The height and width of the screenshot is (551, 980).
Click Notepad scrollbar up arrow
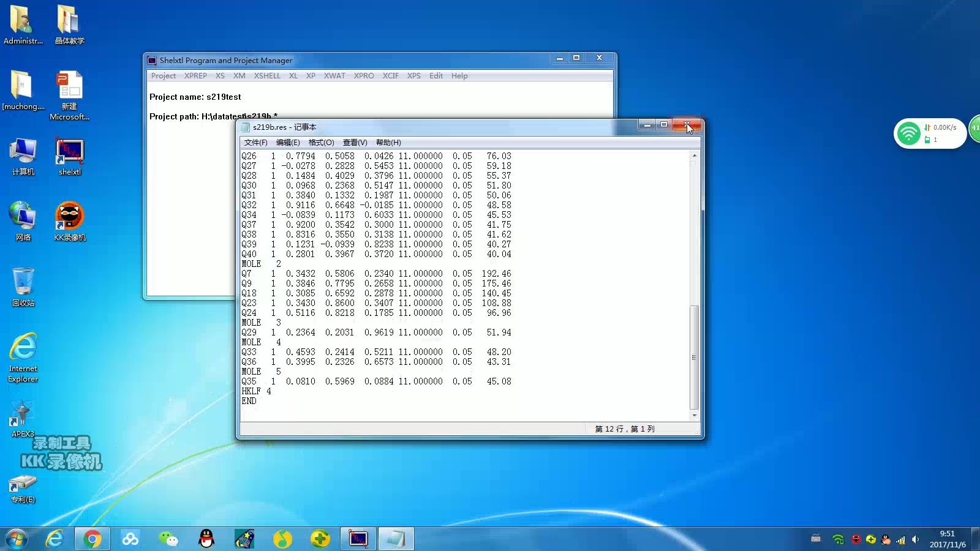(694, 156)
